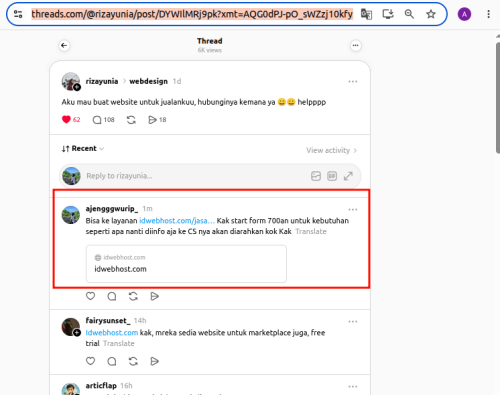This screenshot has height=395, width=500.
Task: Repost ajengggwurip_'s reply
Action: pyautogui.click(x=133, y=296)
